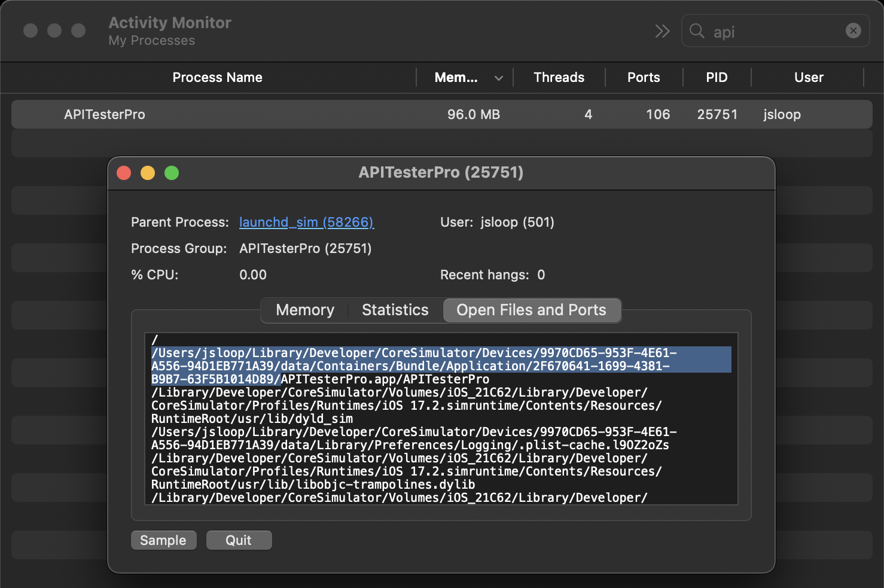Zoom the APITesterPro info window
This screenshot has width=884, height=588.
click(172, 173)
